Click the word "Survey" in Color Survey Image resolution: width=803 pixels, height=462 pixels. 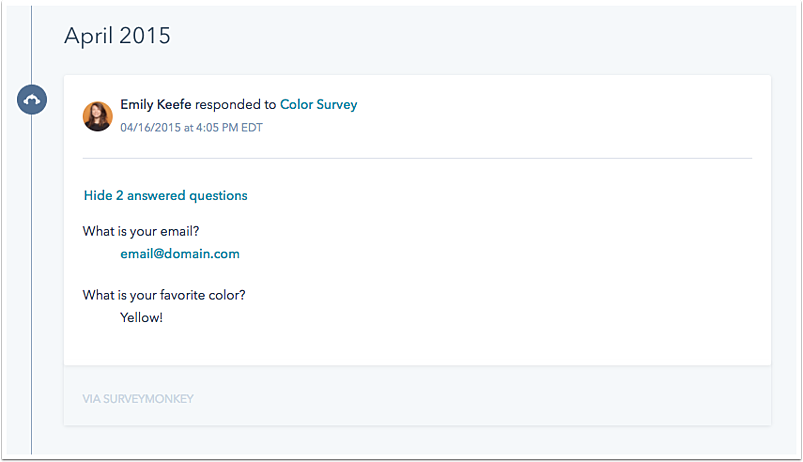tap(335, 104)
